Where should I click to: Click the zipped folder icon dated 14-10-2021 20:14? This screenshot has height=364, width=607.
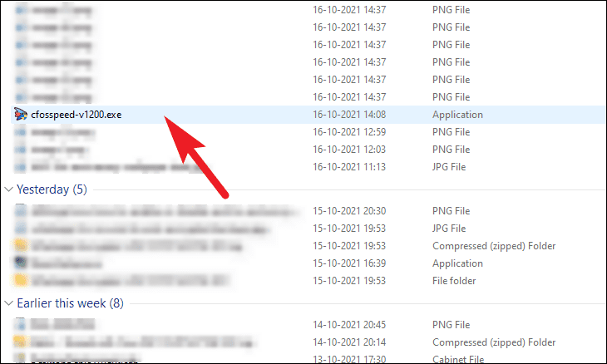(21, 342)
